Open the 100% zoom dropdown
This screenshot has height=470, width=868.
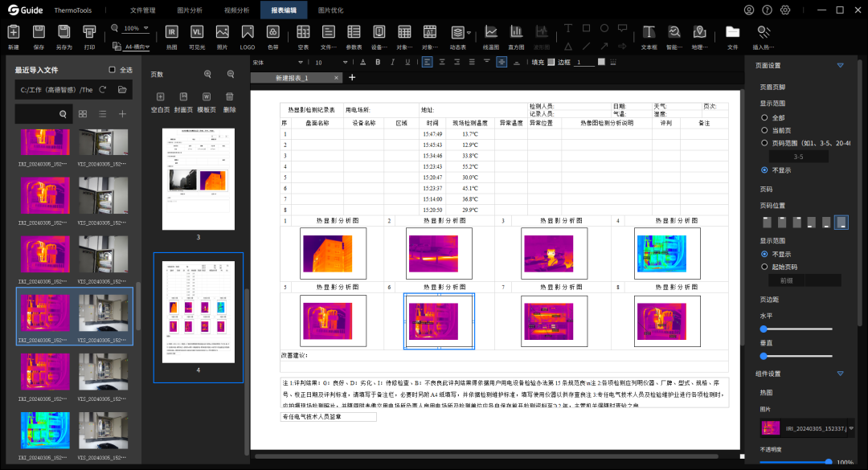pos(146,27)
